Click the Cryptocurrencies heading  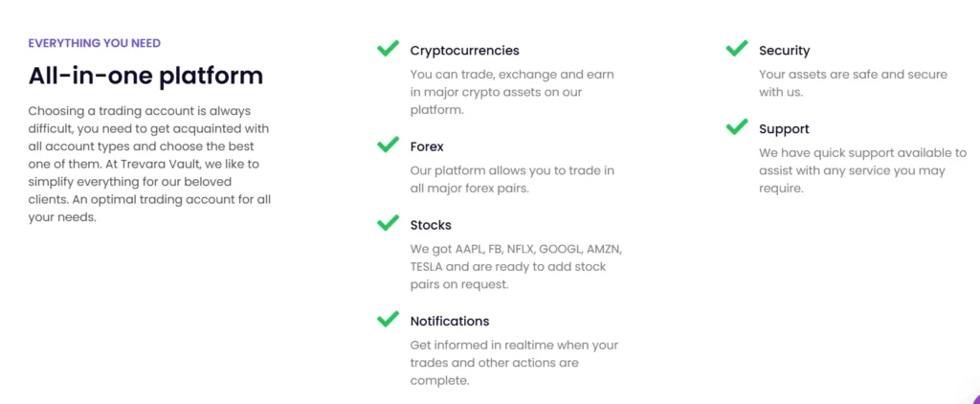[x=464, y=51]
